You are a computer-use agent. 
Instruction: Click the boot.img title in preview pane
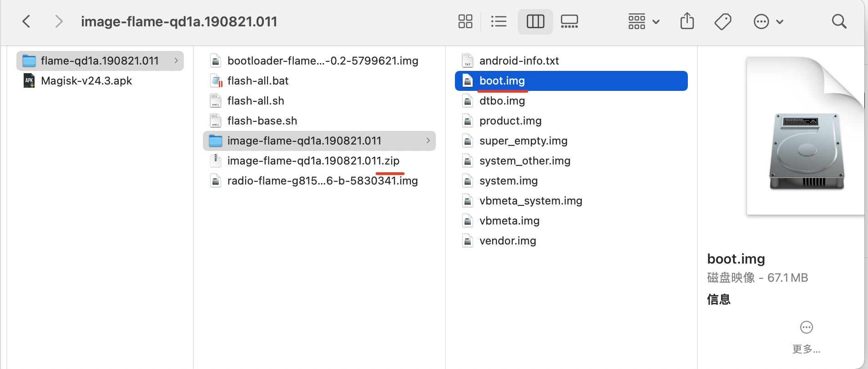(736, 259)
